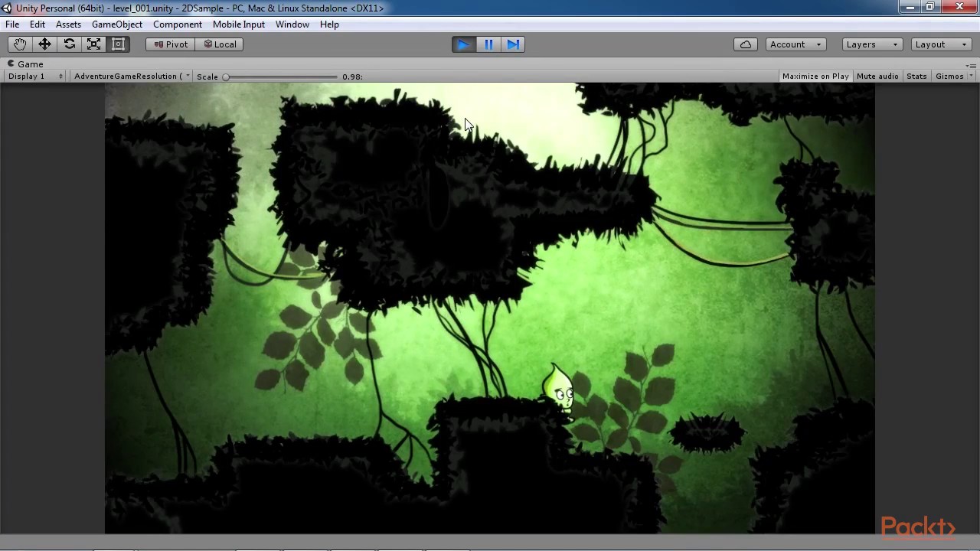
Task: Select the Move tool
Action: pos(44,44)
